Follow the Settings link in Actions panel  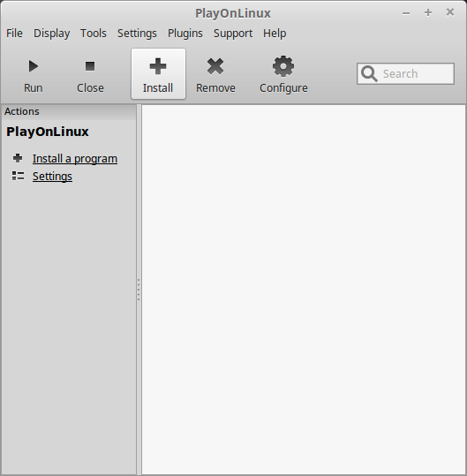52,177
